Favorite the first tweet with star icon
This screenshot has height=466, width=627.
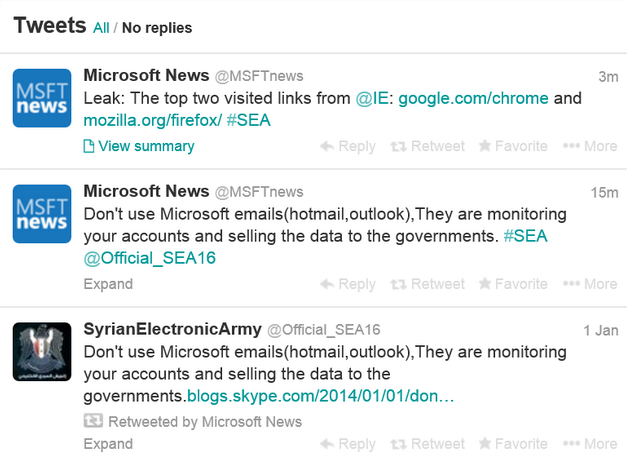(x=513, y=146)
